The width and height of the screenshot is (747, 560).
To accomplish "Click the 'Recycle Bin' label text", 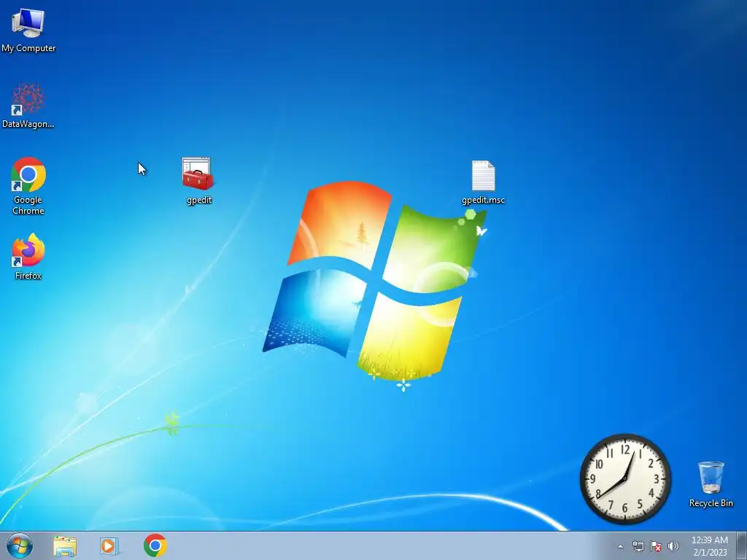I will pos(711,503).
